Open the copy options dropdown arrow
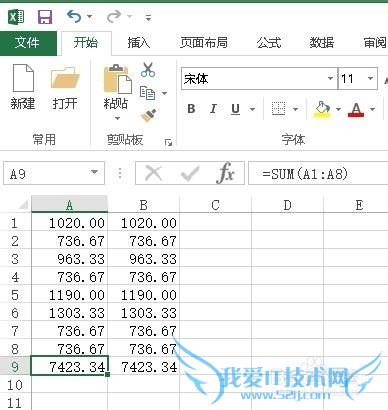 pos(164,93)
